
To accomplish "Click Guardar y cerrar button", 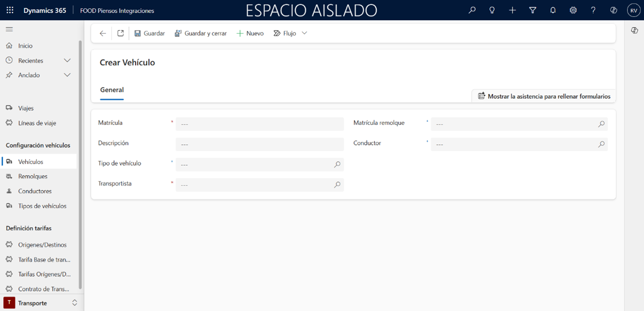I will (201, 33).
